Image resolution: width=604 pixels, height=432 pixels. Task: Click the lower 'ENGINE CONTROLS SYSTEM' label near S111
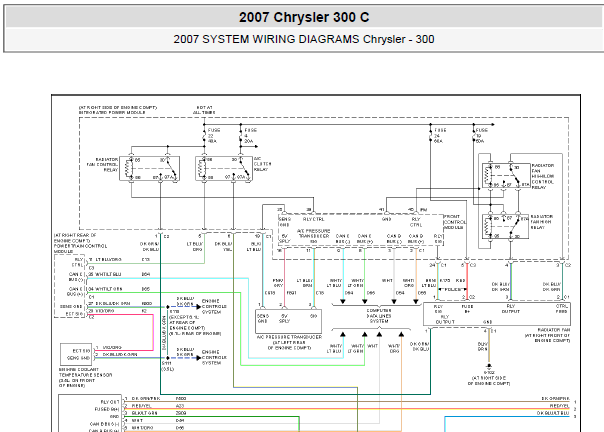pyautogui.click(x=214, y=357)
